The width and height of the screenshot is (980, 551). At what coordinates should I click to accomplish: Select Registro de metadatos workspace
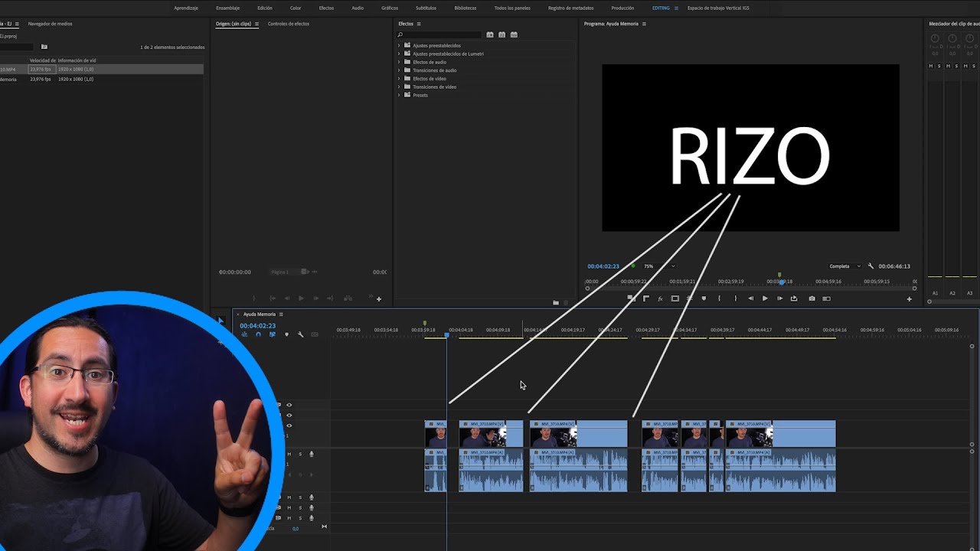pos(570,8)
